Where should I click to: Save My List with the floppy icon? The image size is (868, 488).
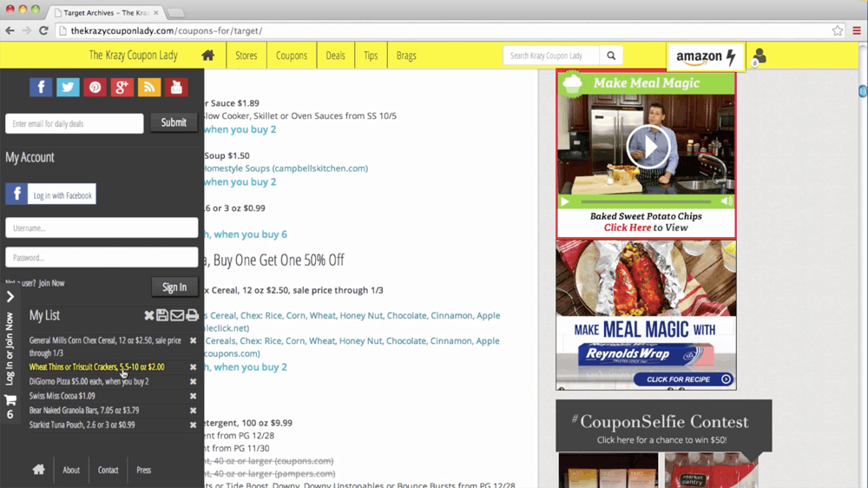162,315
